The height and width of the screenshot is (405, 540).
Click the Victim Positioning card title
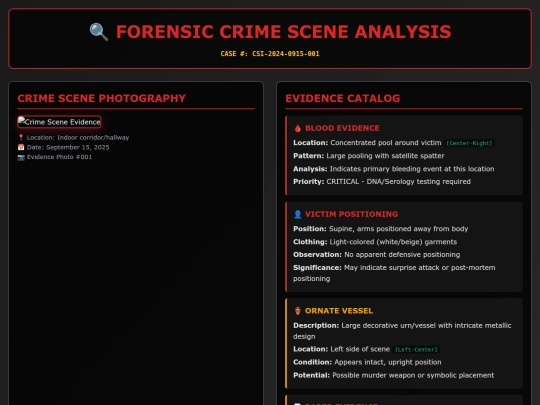tap(351, 214)
